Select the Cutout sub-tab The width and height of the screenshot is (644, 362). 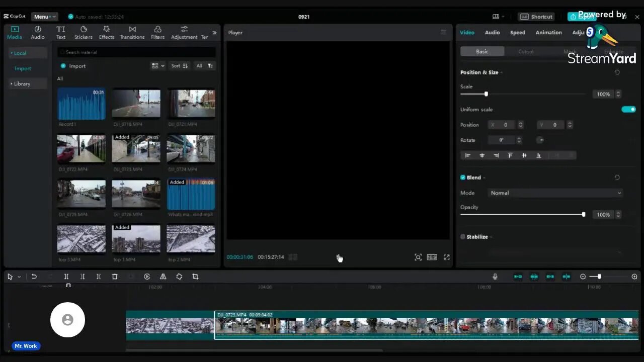click(526, 52)
